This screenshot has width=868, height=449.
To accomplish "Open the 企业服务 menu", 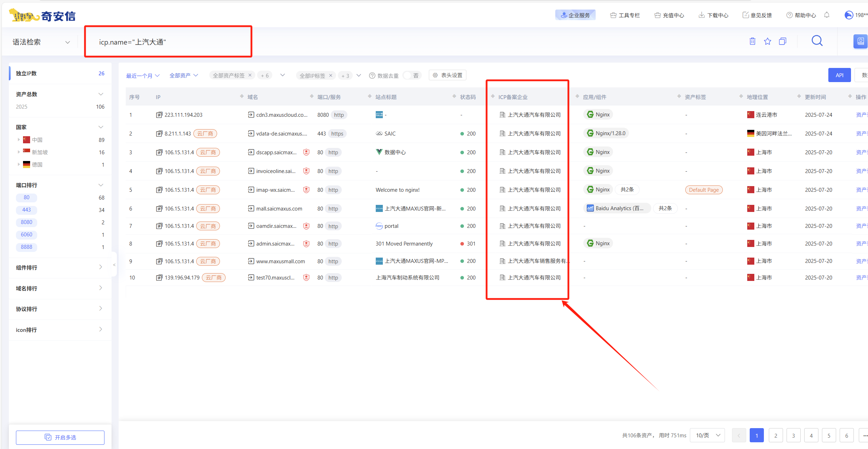I will pos(575,15).
